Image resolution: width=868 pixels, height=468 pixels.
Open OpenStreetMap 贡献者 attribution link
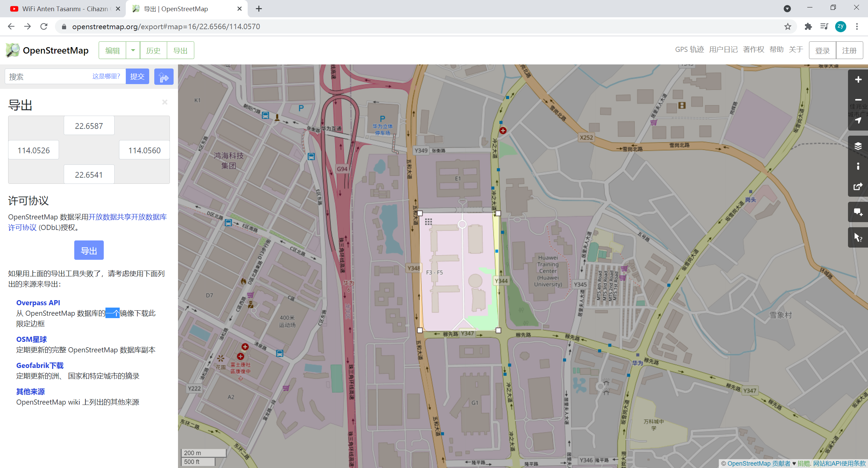(759, 463)
